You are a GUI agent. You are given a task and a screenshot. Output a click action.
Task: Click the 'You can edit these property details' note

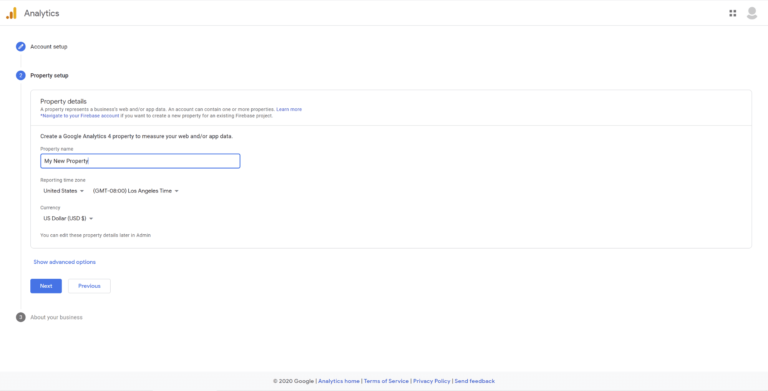pyautogui.click(x=96, y=235)
